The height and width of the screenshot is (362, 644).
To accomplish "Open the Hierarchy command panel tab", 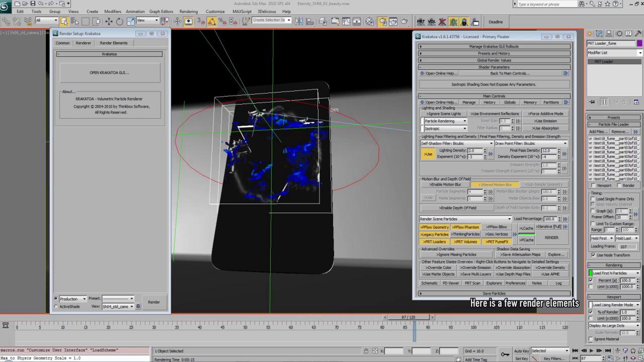I will coord(609,34).
